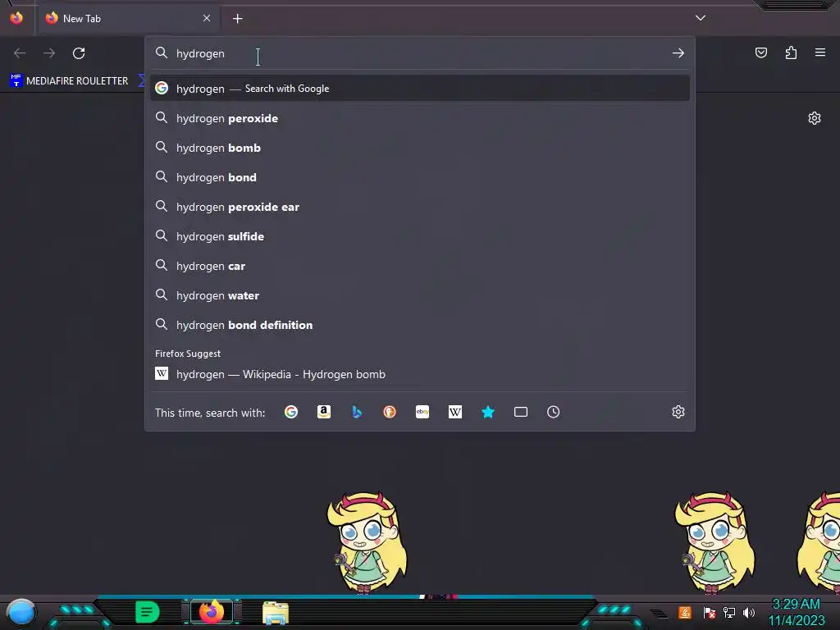
Task: List all tabs chevron
Action: tap(701, 18)
